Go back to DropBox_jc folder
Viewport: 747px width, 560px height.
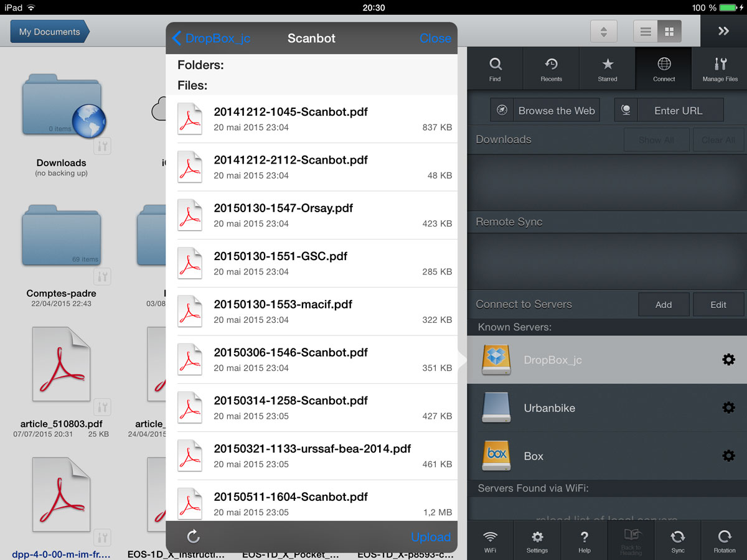[x=211, y=38]
